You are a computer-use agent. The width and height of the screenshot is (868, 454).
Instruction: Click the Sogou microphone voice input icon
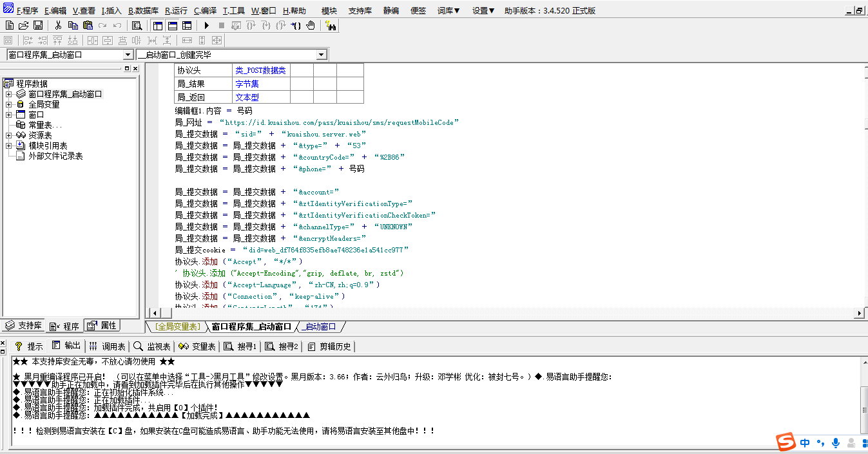(836, 443)
